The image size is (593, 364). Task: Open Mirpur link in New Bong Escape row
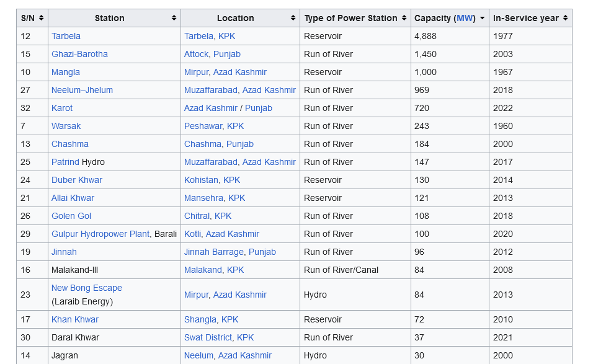tap(196, 295)
